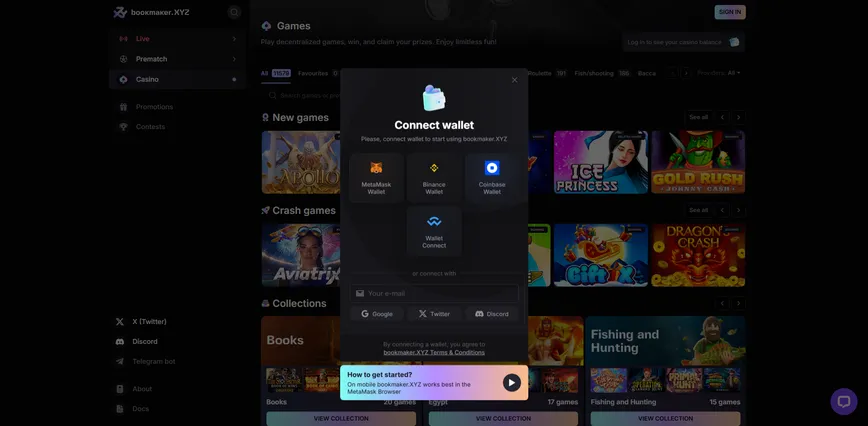
Task: Open the Ice Princess game thumbnail
Action: 601,162
